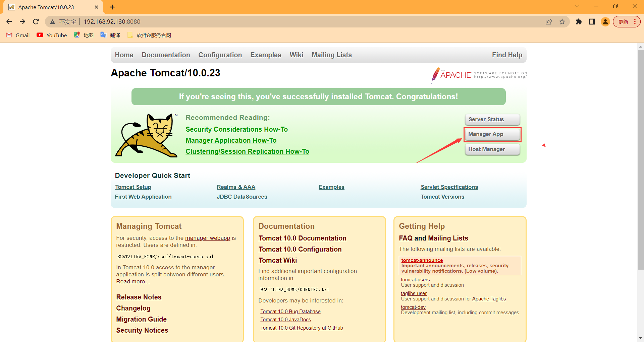Open Tomcat 10.0 Configuration link
The height and width of the screenshot is (342, 644).
click(300, 249)
